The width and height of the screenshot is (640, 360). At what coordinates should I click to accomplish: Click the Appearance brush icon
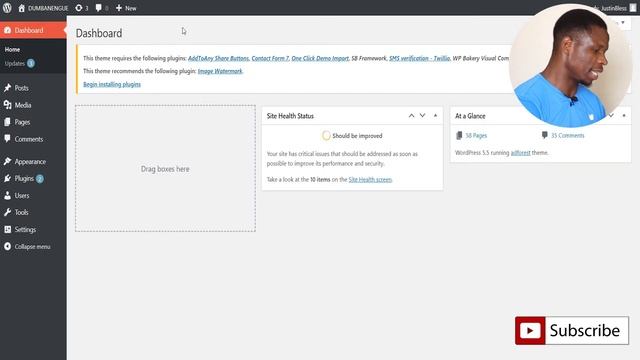click(x=7, y=161)
